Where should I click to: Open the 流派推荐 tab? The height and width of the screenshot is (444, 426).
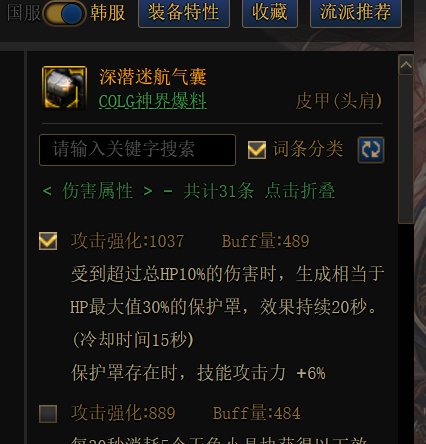tap(356, 13)
